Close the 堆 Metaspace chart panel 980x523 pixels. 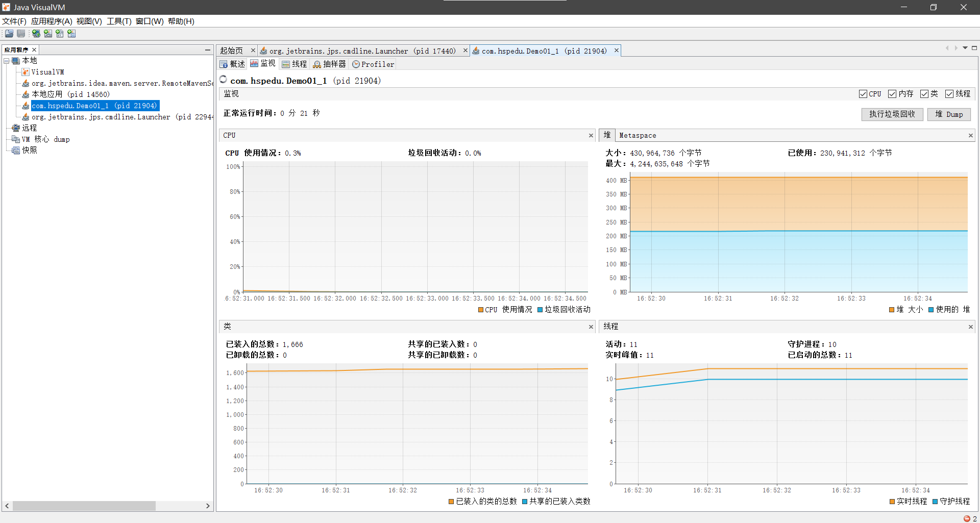coord(971,136)
